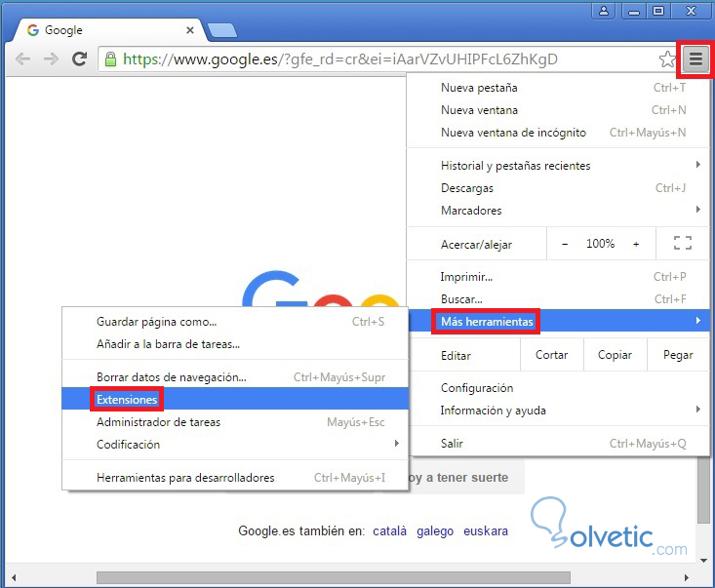Open Borrar datos de navegación...

(x=235, y=377)
